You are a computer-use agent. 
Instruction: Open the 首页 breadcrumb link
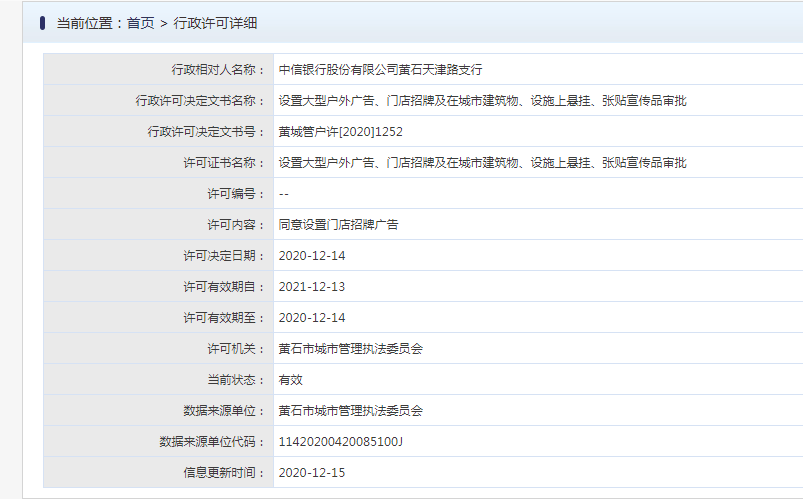[140, 23]
